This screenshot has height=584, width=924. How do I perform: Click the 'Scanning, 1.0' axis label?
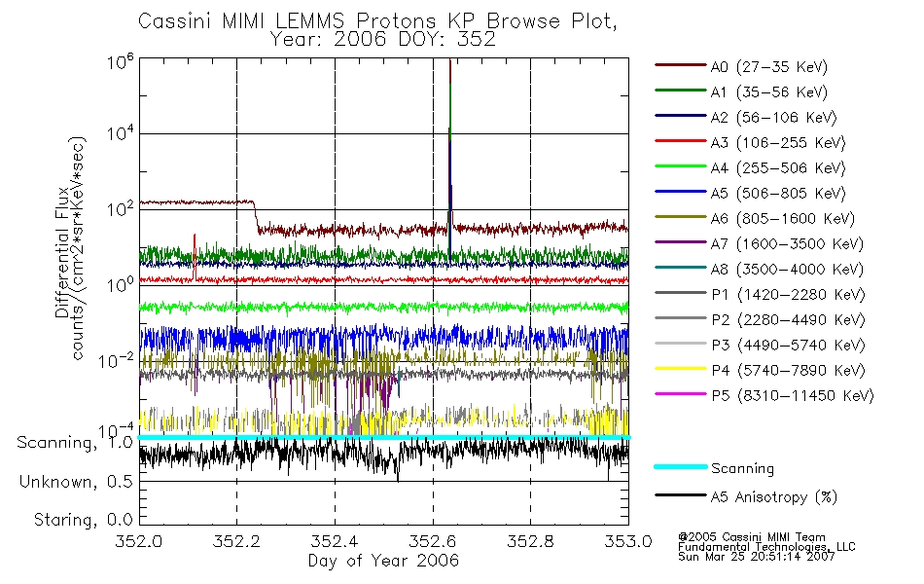tap(75, 443)
